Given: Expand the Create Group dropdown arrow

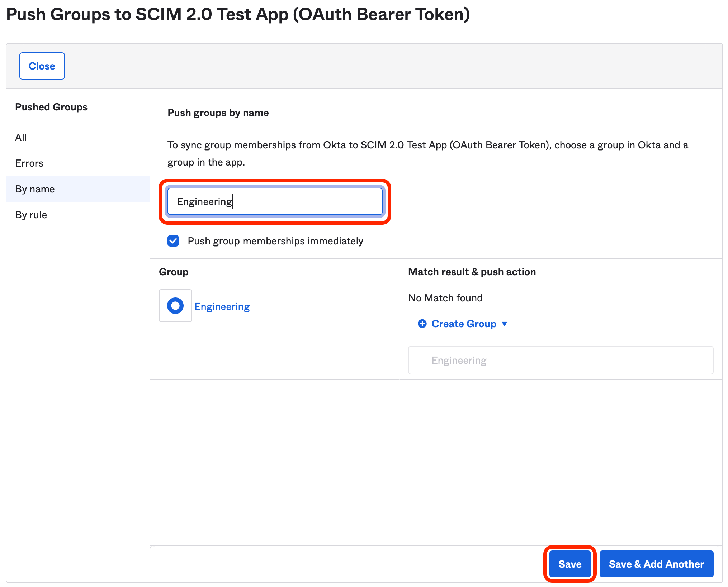Looking at the screenshot, I should [x=505, y=324].
